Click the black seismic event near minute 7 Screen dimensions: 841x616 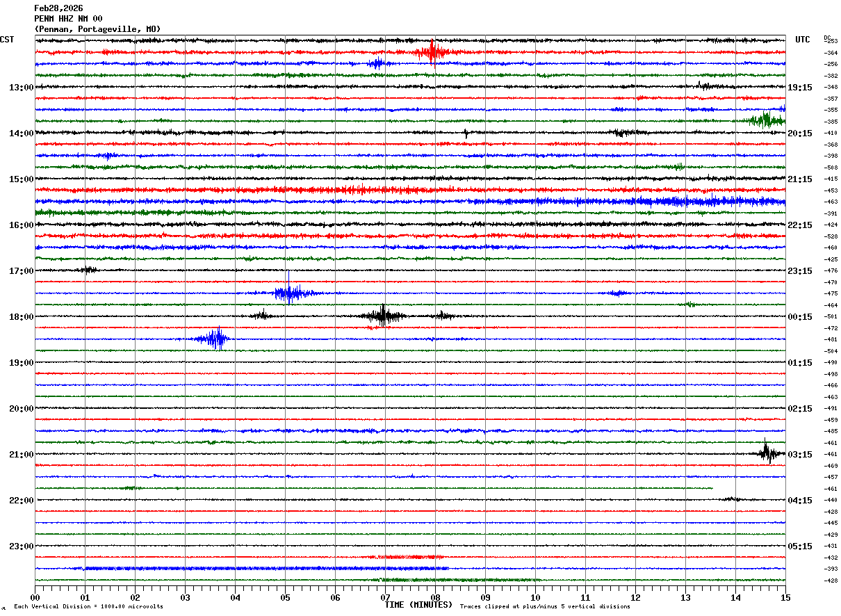(x=382, y=316)
